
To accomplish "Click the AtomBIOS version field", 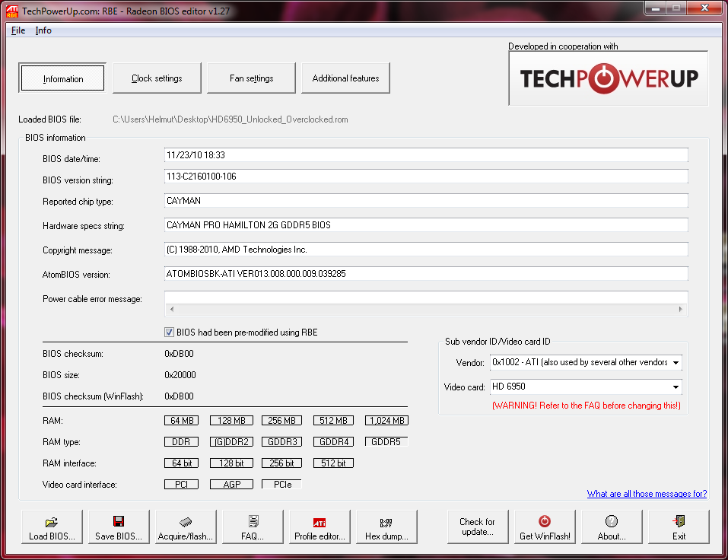I will (x=426, y=274).
